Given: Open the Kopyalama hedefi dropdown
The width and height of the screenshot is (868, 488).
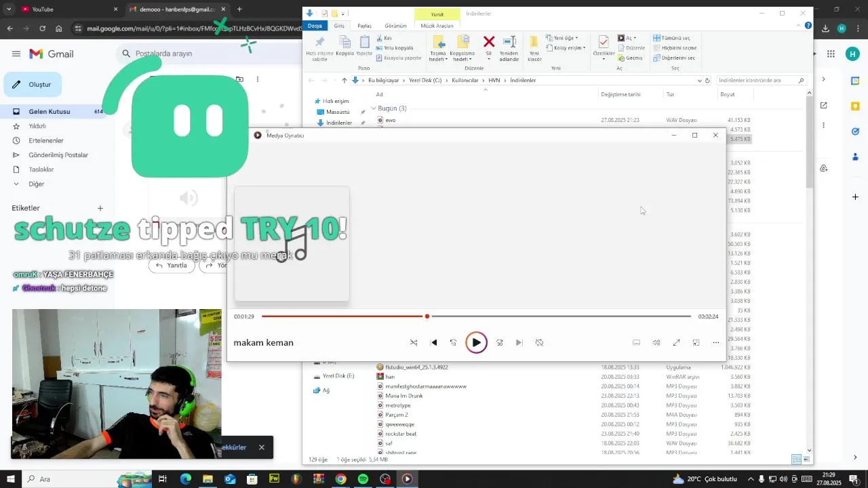Looking at the screenshot, I should pyautogui.click(x=462, y=48).
